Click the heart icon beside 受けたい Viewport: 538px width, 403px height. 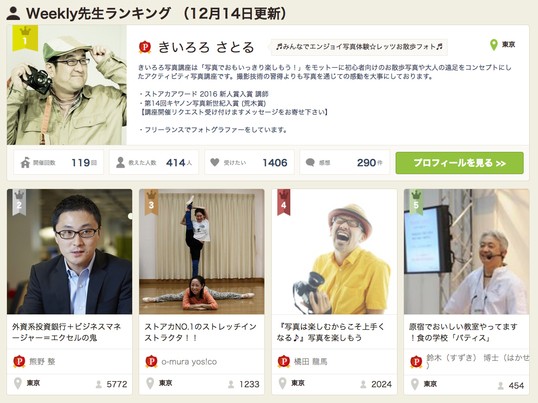pyautogui.click(x=215, y=162)
